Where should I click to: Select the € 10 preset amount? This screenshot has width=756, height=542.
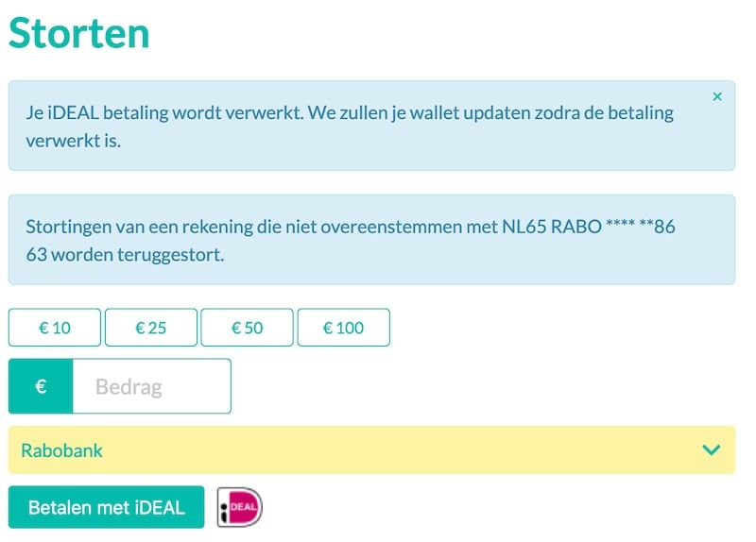tap(55, 328)
